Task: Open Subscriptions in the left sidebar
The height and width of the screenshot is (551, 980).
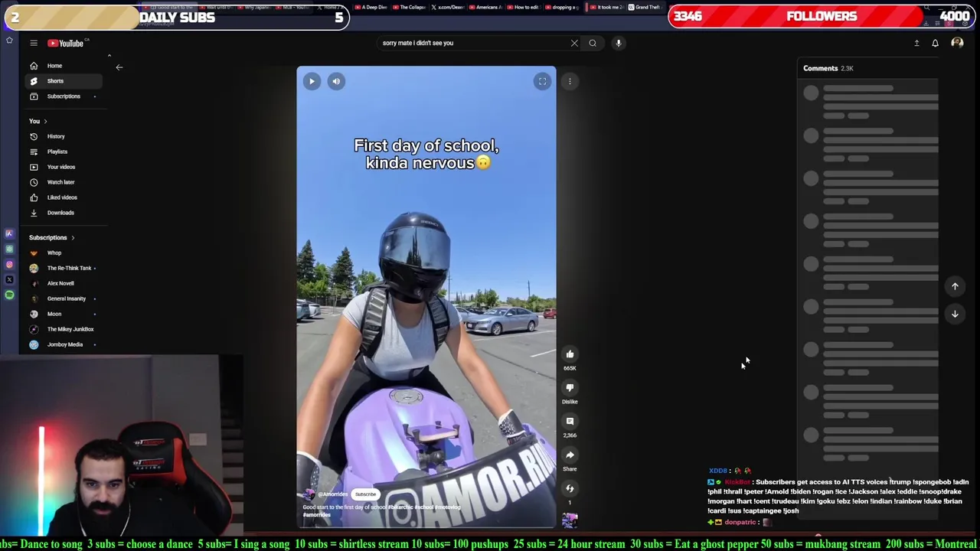Action: [x=64, y=96]
